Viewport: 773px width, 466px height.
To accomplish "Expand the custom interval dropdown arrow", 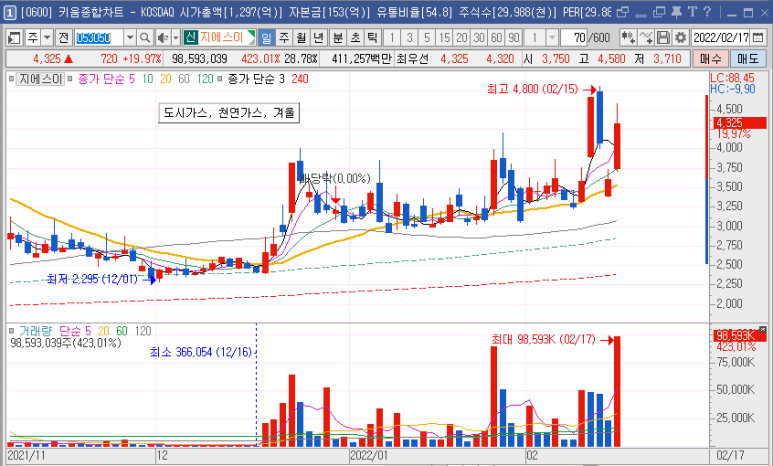I will tap(552, 37).
